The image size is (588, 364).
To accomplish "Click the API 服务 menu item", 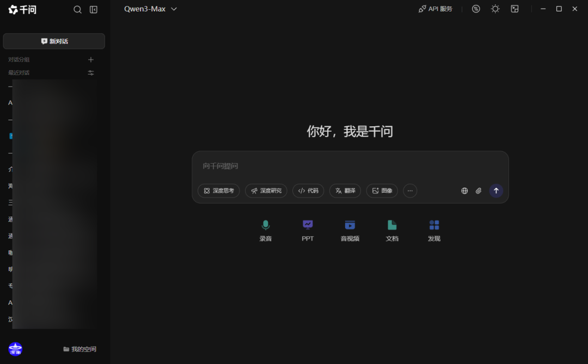I will point(435,9).
